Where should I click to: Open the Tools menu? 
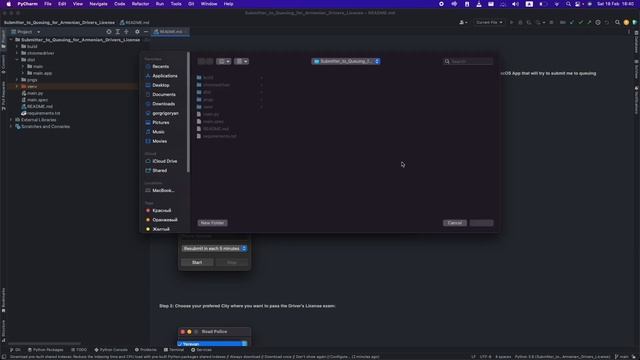click(x=176, y=4)
